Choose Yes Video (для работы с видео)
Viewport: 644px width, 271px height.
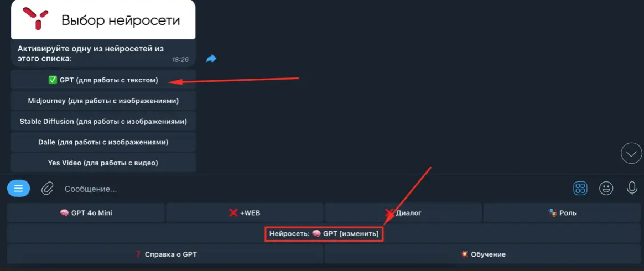click(x=103, y=163)
